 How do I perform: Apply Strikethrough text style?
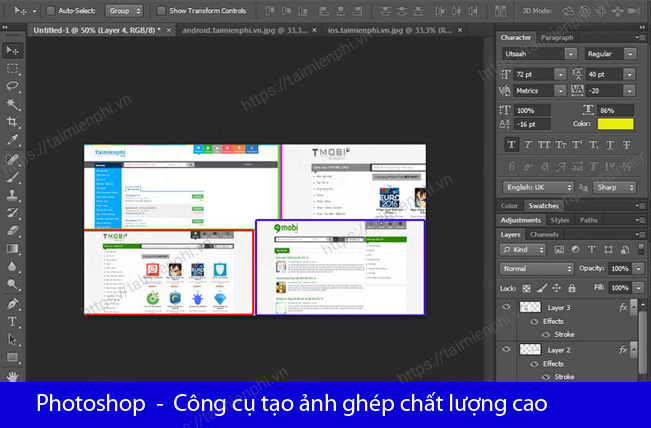(627, 145)
